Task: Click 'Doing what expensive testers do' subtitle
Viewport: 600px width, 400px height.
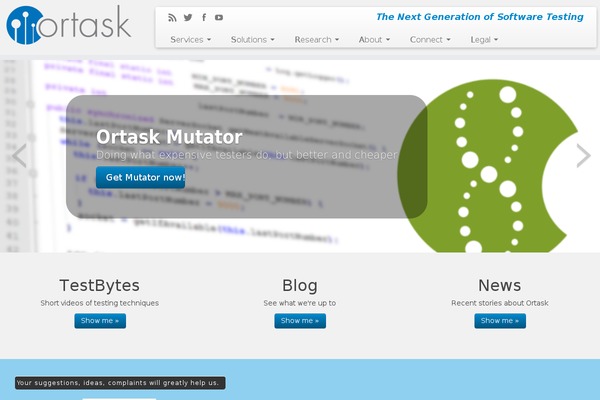Action: pyautogui.click(x=247, y=155)
